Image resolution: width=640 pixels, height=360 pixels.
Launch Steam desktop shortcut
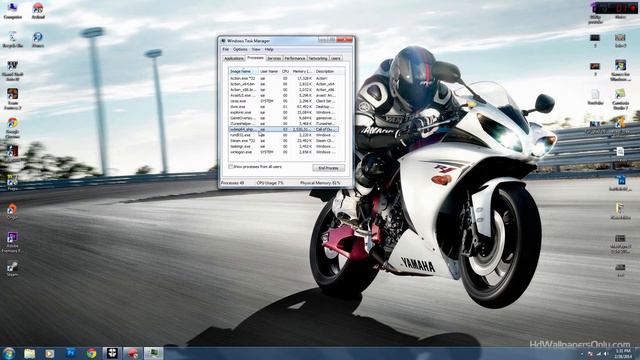pos(12,269)
